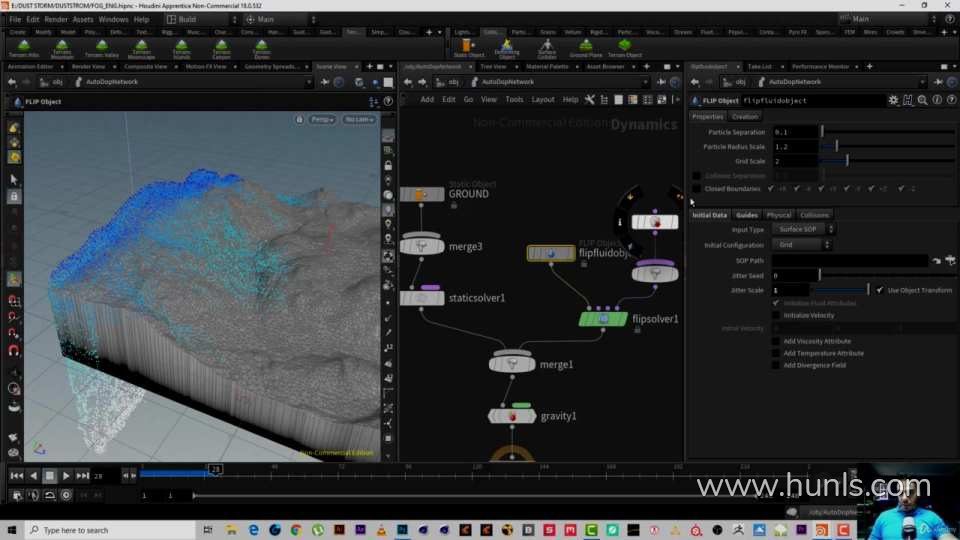Play the simulation forward
This screenshot has width=960, height=540.
coord(66,476)
